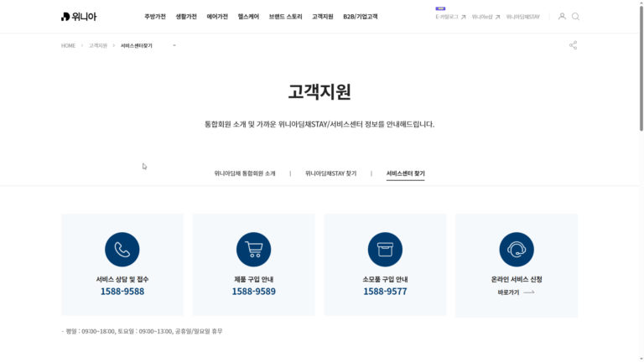The image size is (644, 362).
Task: Switch to 위니아딤채STAY 찾기 tab
Action: pos(330,173)
